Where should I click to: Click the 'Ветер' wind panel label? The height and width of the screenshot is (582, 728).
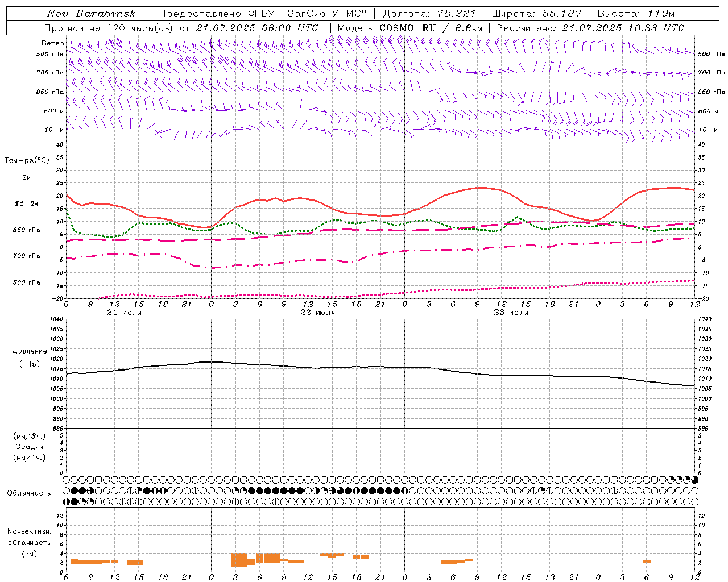coord(53,43)
